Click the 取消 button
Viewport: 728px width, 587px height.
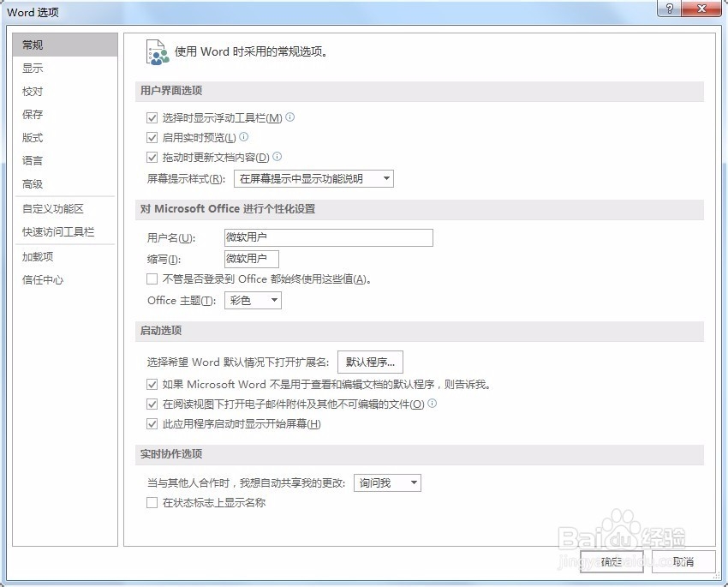coord(683,562)
